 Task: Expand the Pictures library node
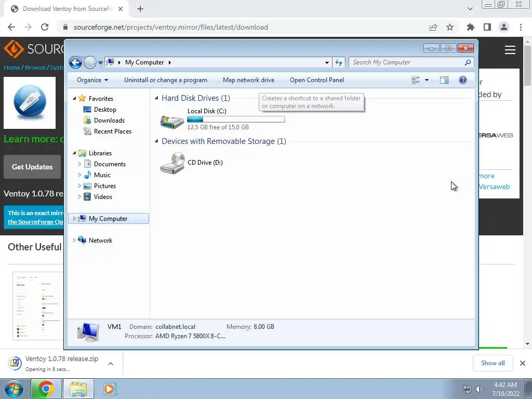pos(79,186)
